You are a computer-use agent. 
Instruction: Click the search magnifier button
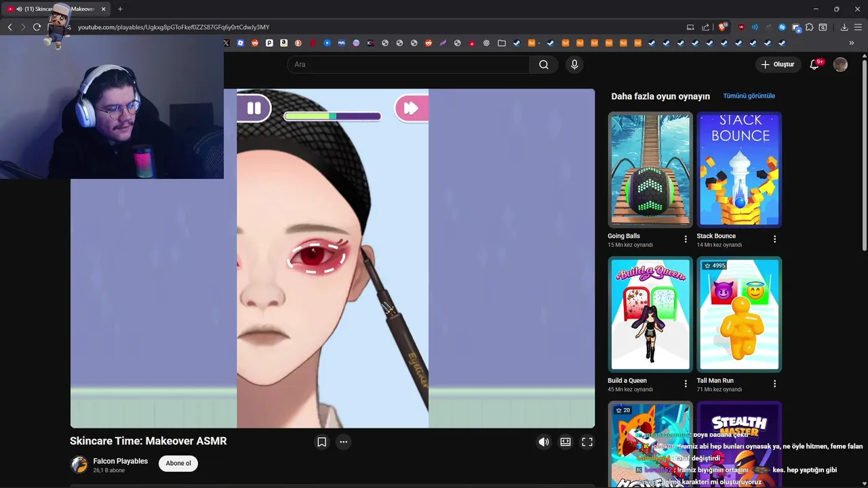click(544, 64)
